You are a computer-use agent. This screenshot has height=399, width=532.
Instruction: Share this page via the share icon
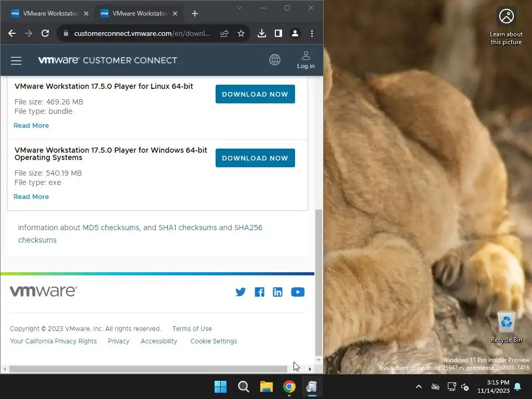[x=224, y=33]
